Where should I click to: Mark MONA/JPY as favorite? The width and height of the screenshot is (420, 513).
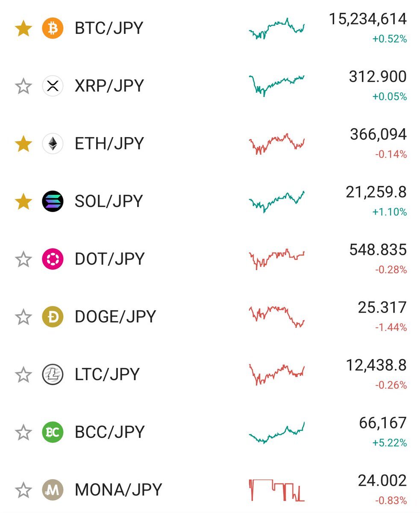coord(23,490)
